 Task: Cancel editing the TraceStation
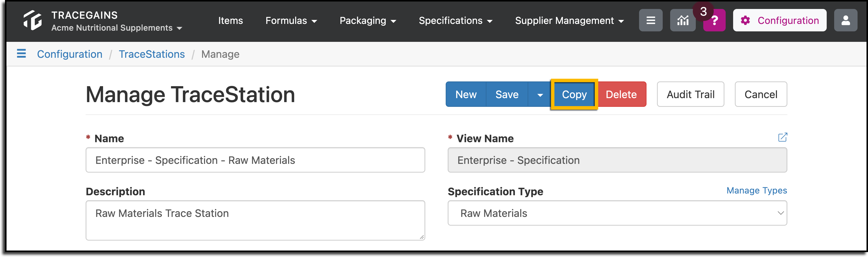pyautogui.click(x=761, y=94)
